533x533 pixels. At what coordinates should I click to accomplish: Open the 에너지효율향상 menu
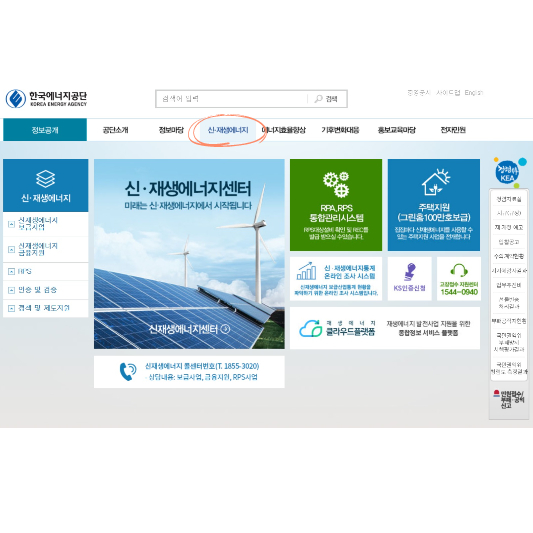pos(284,130)
